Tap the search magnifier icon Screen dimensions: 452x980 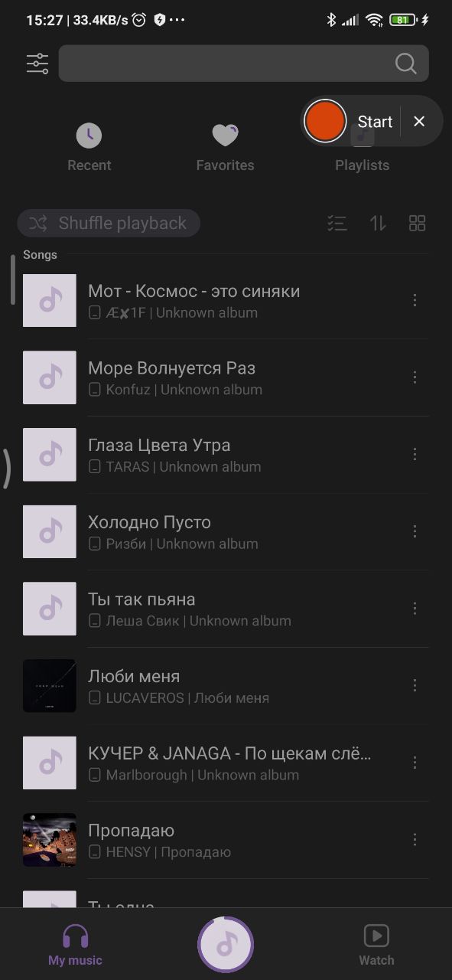[x=406, y=64]
